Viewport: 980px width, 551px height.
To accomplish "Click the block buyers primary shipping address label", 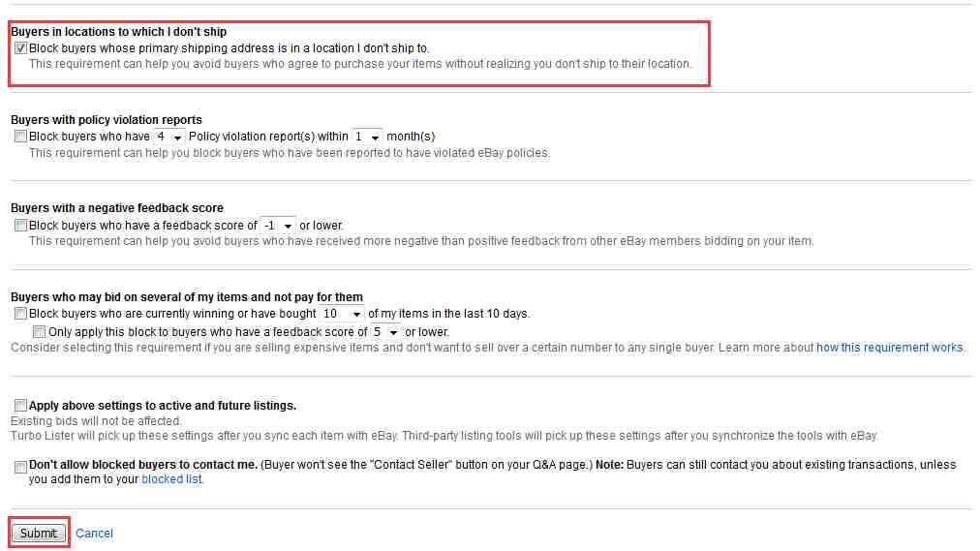I will [229, 48].
